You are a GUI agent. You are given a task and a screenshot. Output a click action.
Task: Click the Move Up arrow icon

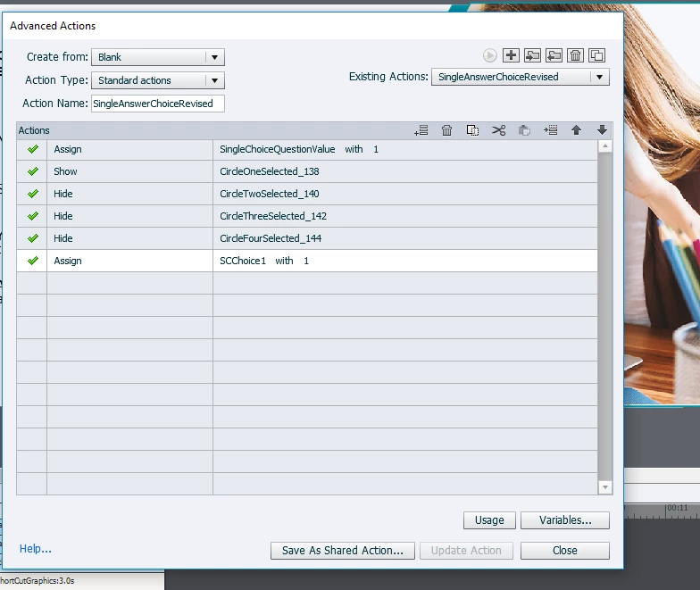tap(577, 130)
